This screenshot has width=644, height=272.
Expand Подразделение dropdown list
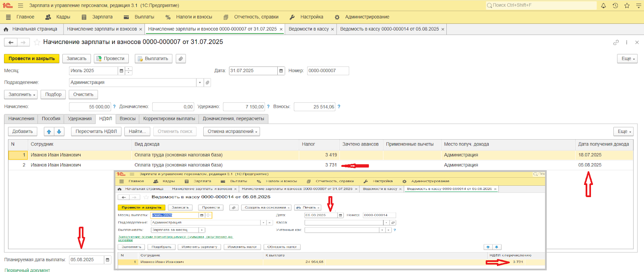(x=200, y=83)
